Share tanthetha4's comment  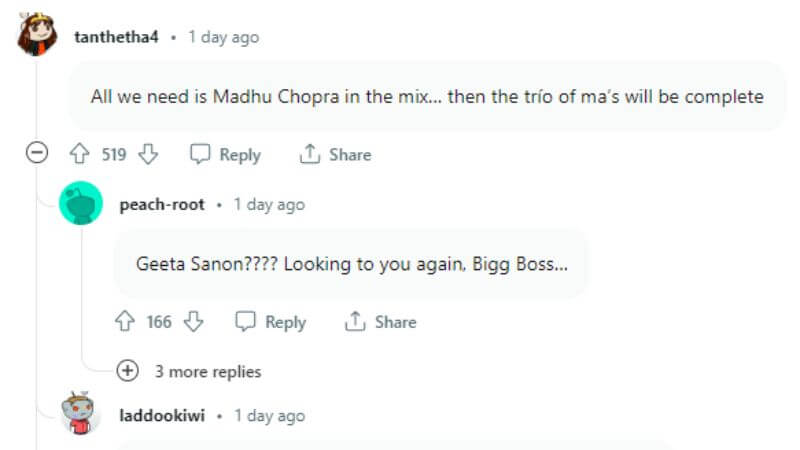[x=335, y=154]
